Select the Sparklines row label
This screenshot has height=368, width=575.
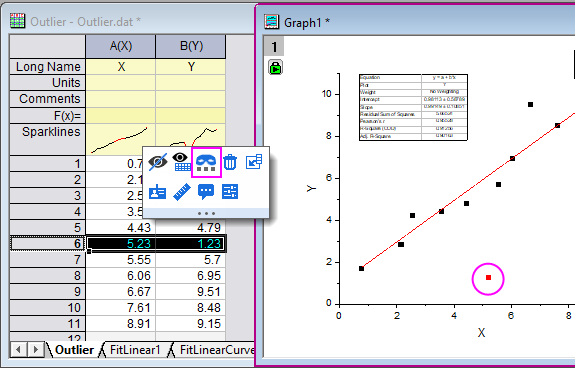[48, 139]
